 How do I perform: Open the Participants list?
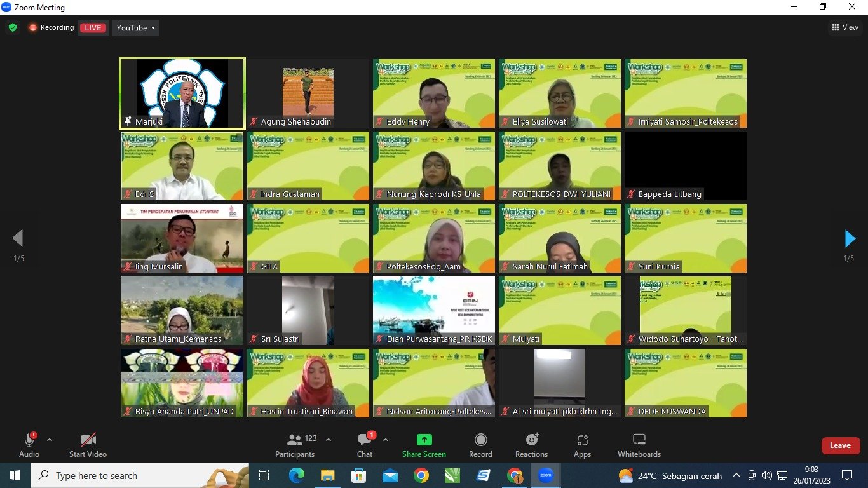click(295, 445)
